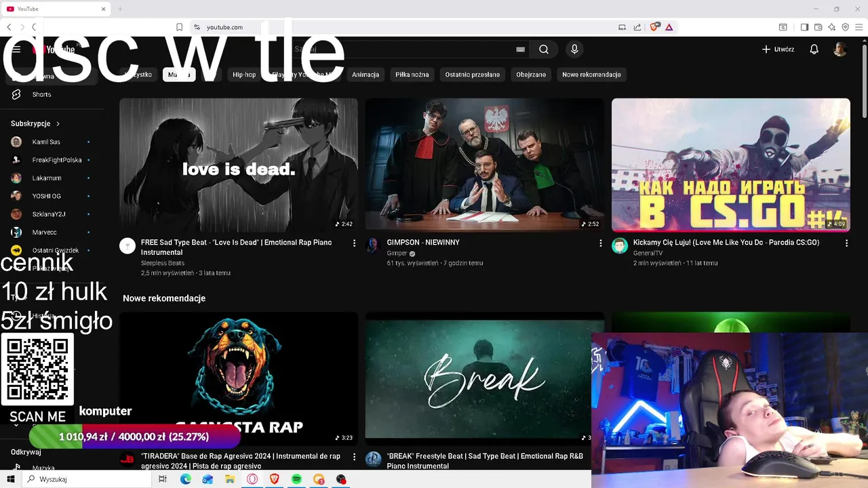Click the install/cast screen icon in address bar
The width and height of the screenshot is (868, 488).
click(x=622, y=27)
